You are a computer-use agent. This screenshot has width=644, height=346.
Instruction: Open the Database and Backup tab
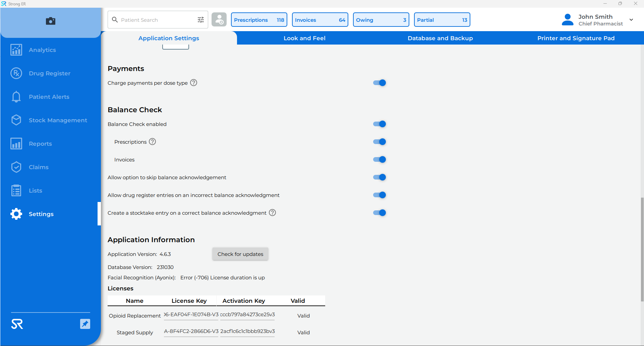[x=440, y=38]
